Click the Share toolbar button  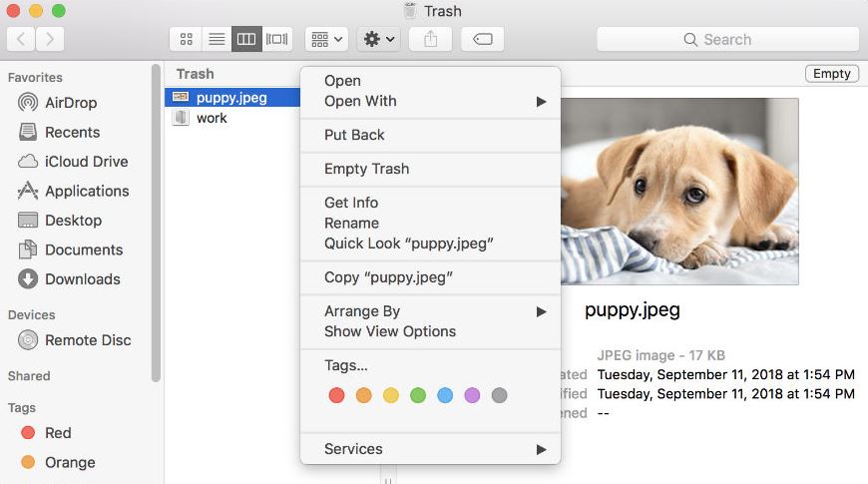pyautogui.click(x=430, y=39)
